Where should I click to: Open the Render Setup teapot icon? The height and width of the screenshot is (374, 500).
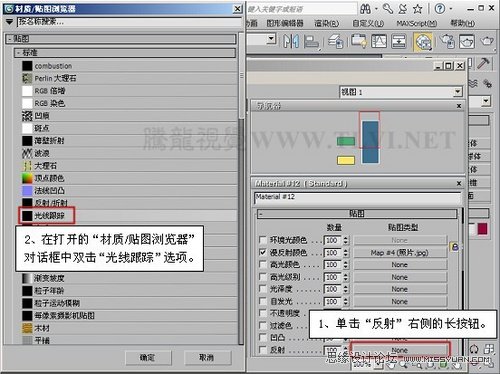click(447, 41)
